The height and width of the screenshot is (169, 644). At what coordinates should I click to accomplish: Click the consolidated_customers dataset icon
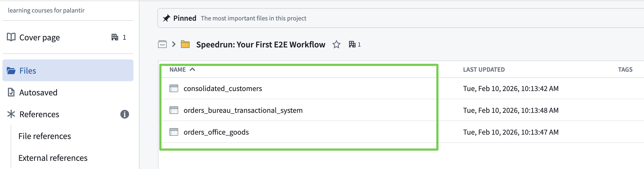pos(174,89)
